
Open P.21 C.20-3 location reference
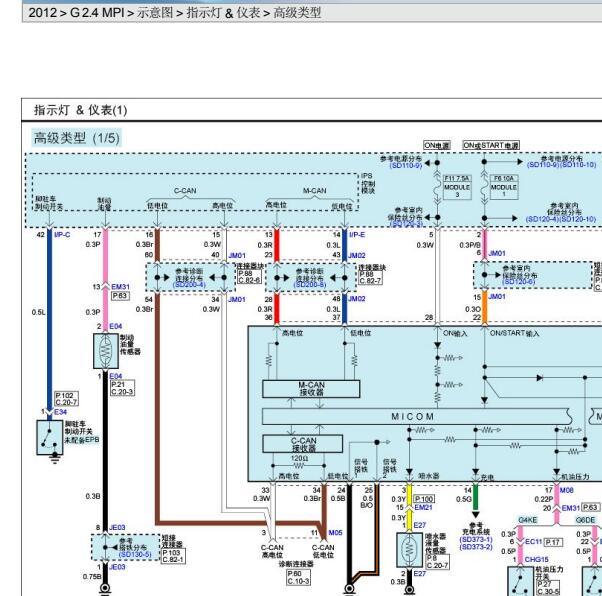(122, 387)
